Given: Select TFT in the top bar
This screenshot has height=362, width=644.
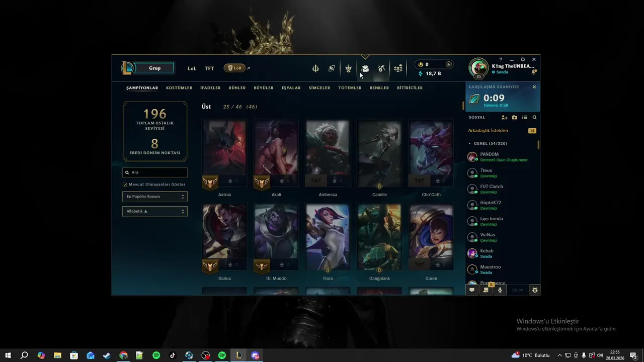Looking at the screenshot, I should coord(209,68).
